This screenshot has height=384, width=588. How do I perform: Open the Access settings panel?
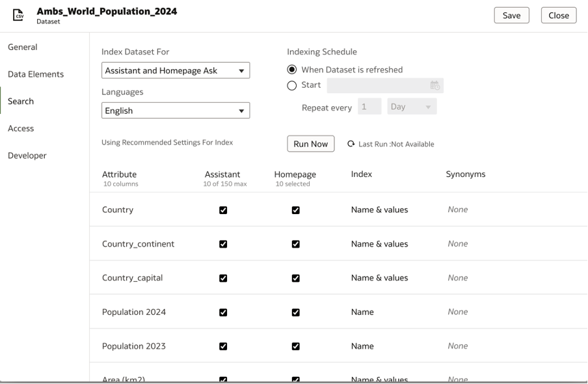(20, 128)
